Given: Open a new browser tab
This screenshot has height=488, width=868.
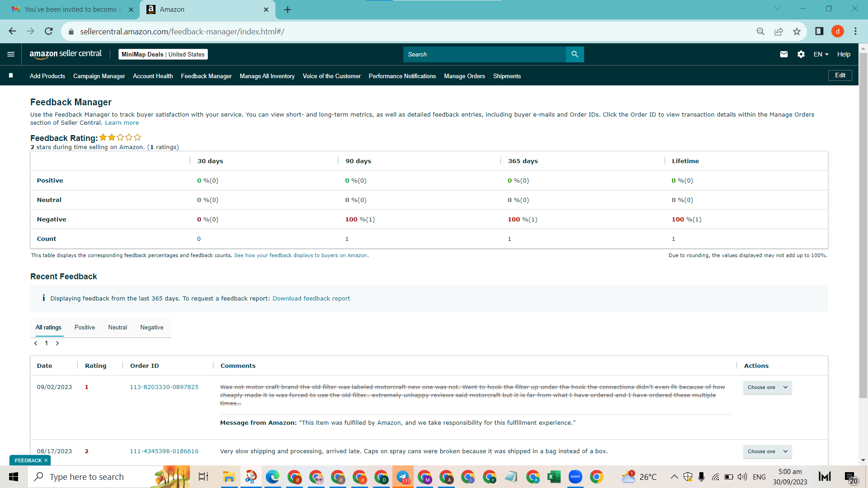Looking at the screenshot, I should (x=288, y=9).
